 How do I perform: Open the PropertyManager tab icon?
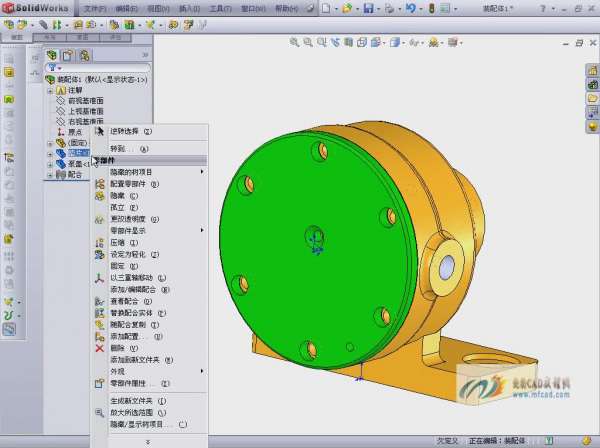pyautogui.click(x=68, y=55)
